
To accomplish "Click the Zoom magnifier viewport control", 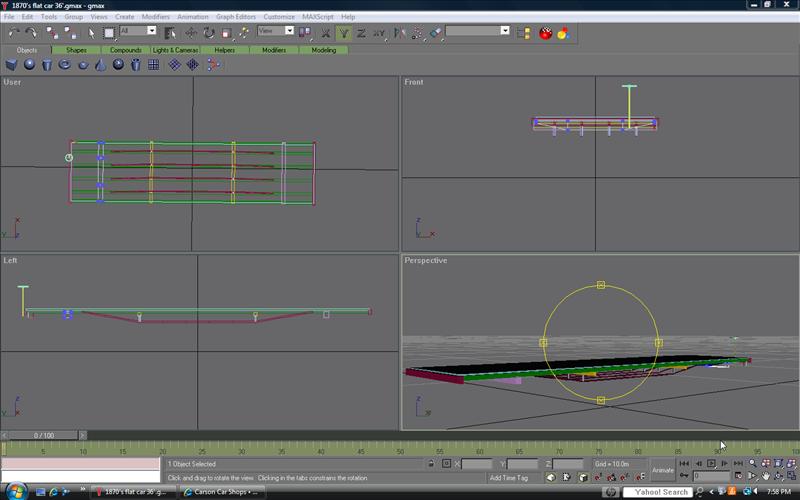I will coord(753,463).
